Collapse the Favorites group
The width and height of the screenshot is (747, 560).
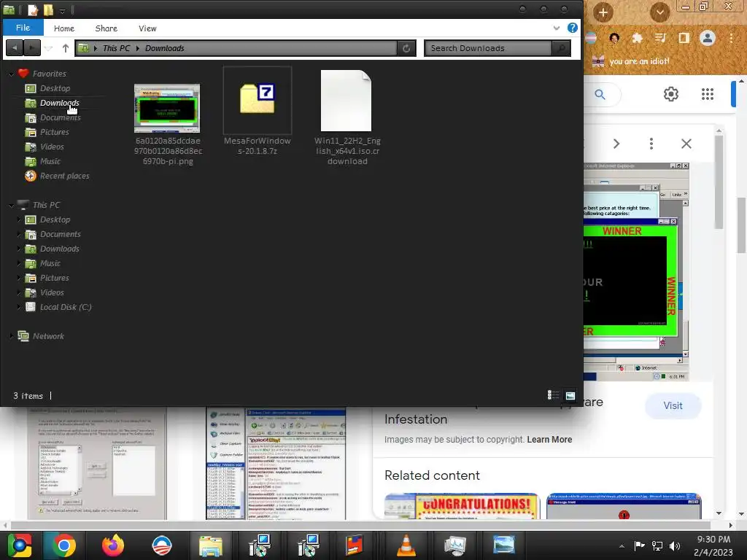[x=11, y=74]
